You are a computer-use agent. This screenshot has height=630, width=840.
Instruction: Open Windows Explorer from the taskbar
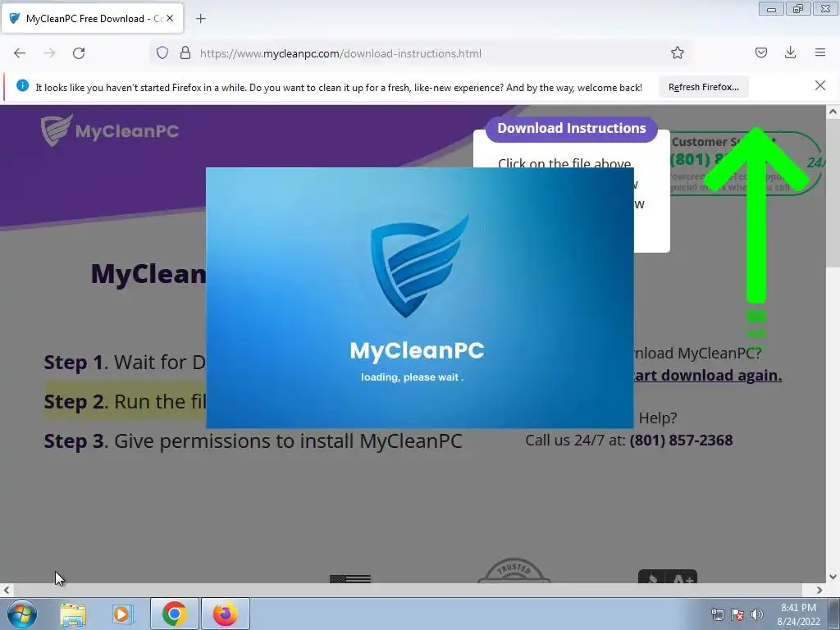(x=73, y=614)
